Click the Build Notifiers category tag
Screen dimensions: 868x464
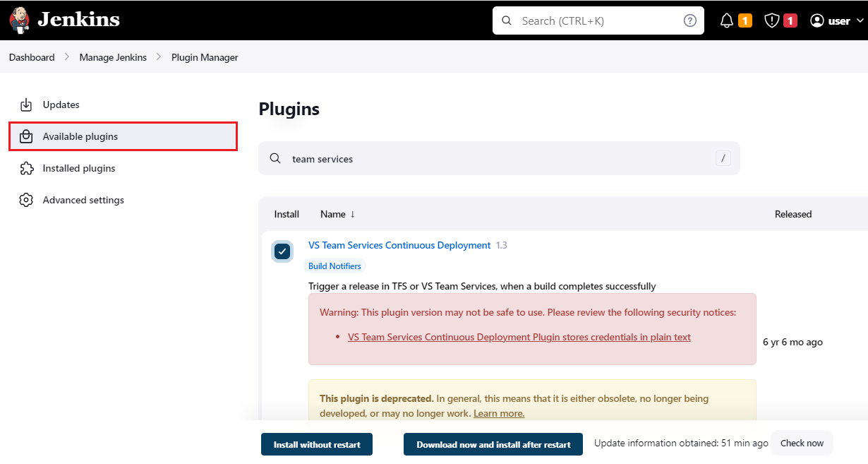click(334, 266)
